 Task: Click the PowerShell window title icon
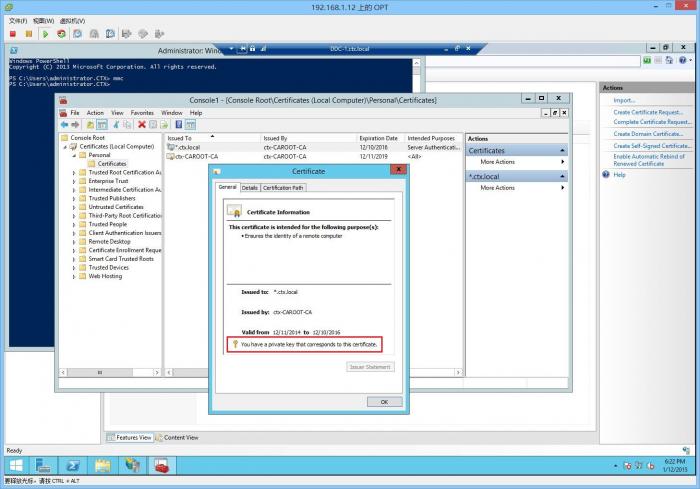[x=14, y=50]
